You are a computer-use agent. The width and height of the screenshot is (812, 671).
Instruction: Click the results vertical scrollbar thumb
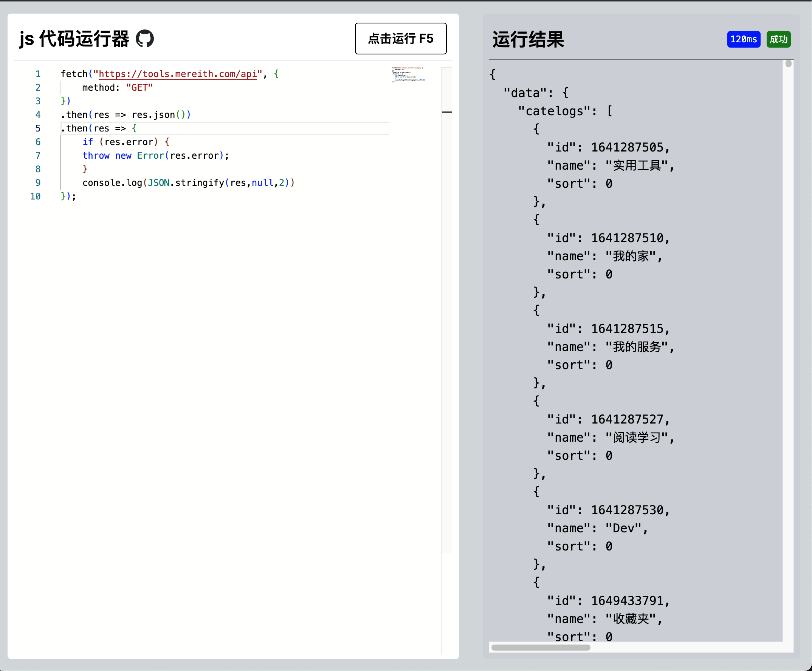point(788,64)
